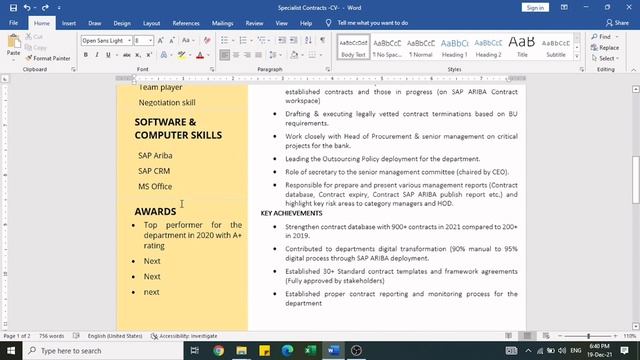Click Find in the Editing group
Image resolution: width=640 pixels, height=360 pixels.
click(x=601, y=37)
